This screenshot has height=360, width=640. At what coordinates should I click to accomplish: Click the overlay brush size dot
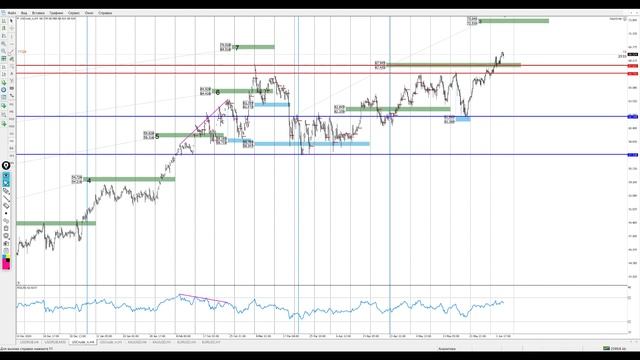(6, 213)
